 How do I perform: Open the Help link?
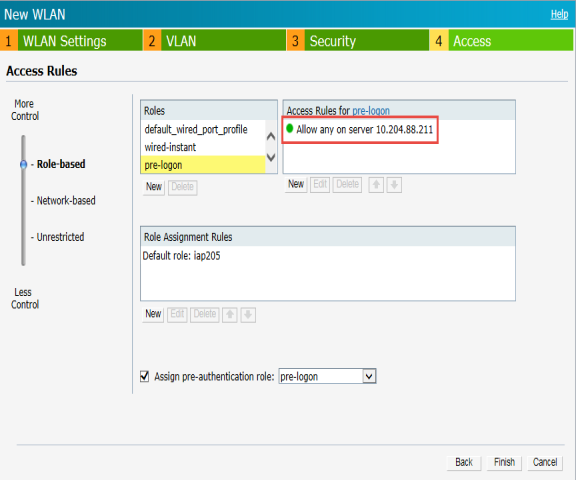559,14
